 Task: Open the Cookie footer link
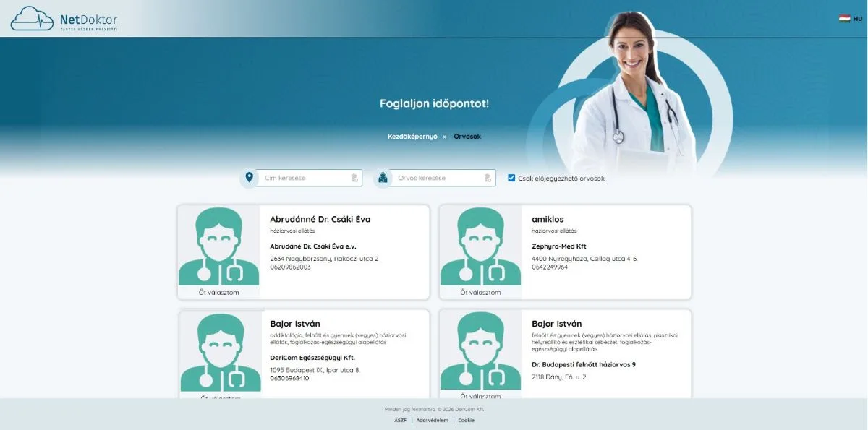(x=466, y=420)
